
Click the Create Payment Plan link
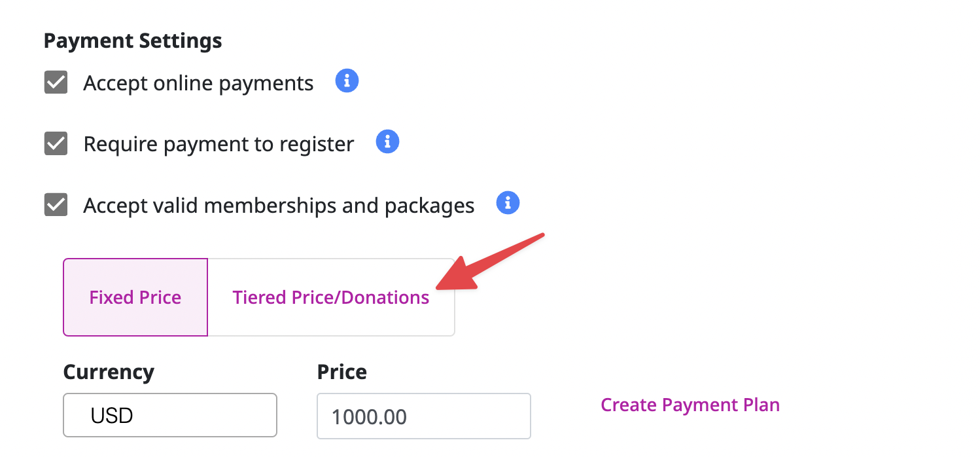pos(690,405)
